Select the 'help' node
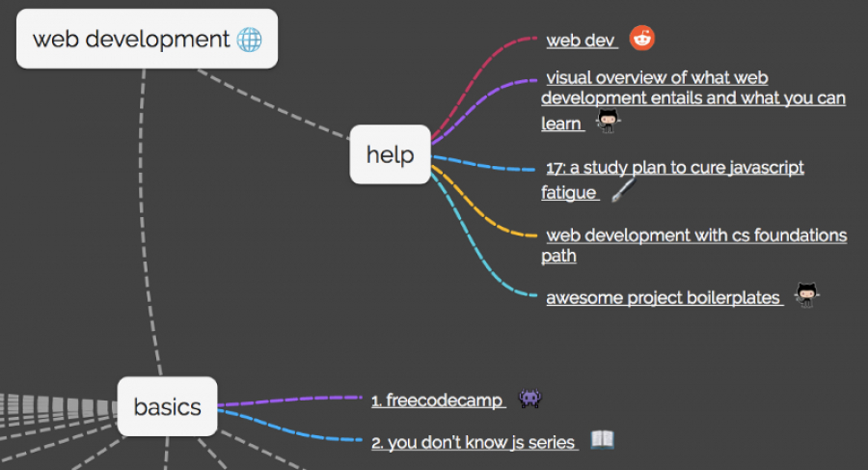868x470 pixels. (x=391, y=154)
